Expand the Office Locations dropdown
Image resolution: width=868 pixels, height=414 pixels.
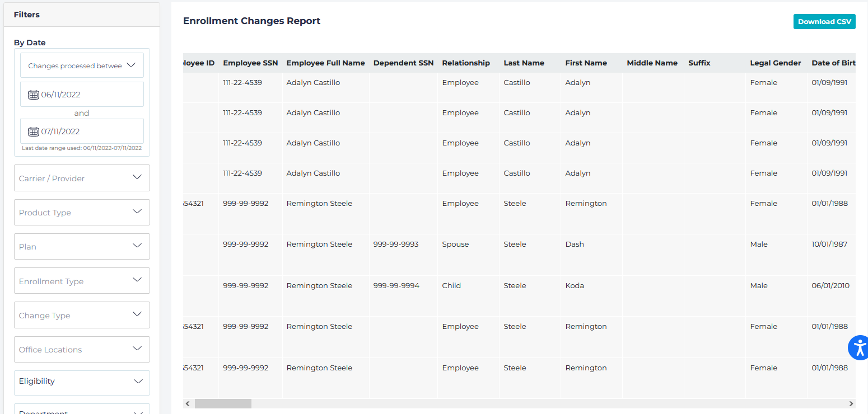pyautogui.click(x=82, y=350)
